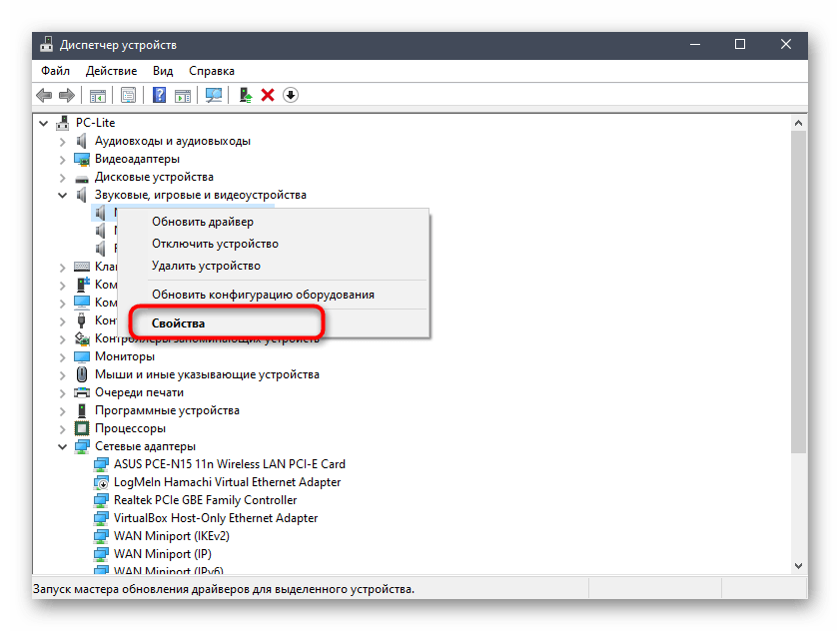Image resolution: width=840 pixels, height=631 pixels.
Task: Click the Видеоадаптеры display adapter icon
Action: pos(82,159)
